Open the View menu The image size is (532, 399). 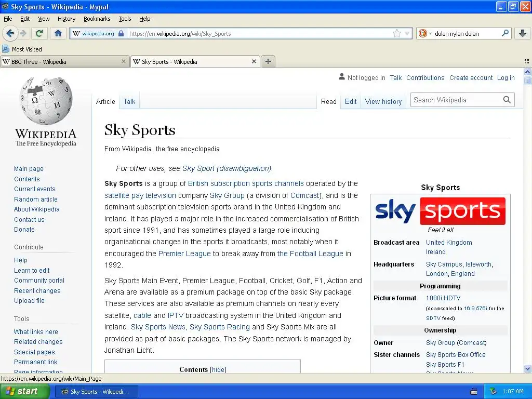(44, 19)
